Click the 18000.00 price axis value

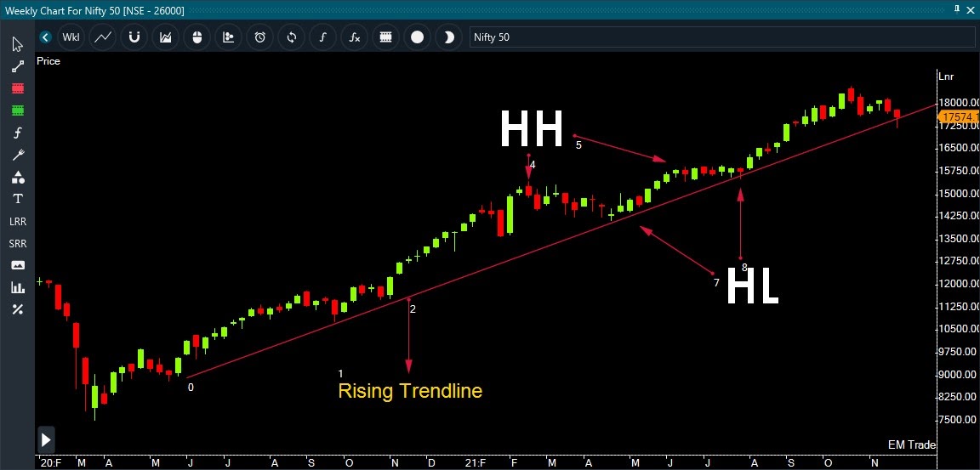click(959, 103)
